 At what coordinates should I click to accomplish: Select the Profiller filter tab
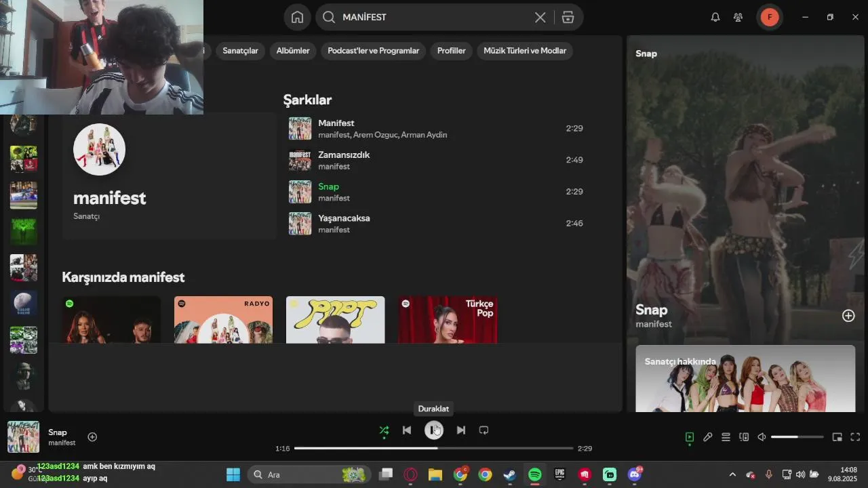[451, 51]
